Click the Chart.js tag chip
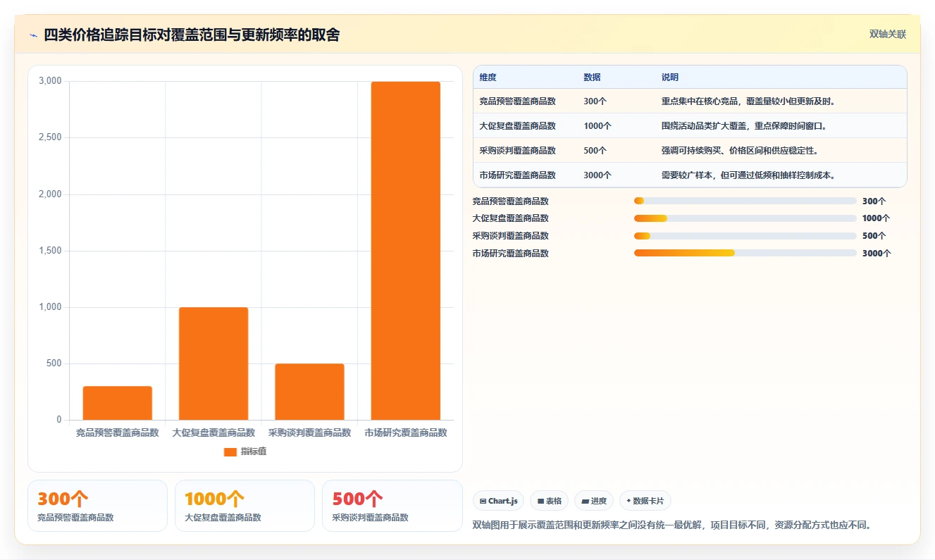935x560 pixels. [498, 501]
